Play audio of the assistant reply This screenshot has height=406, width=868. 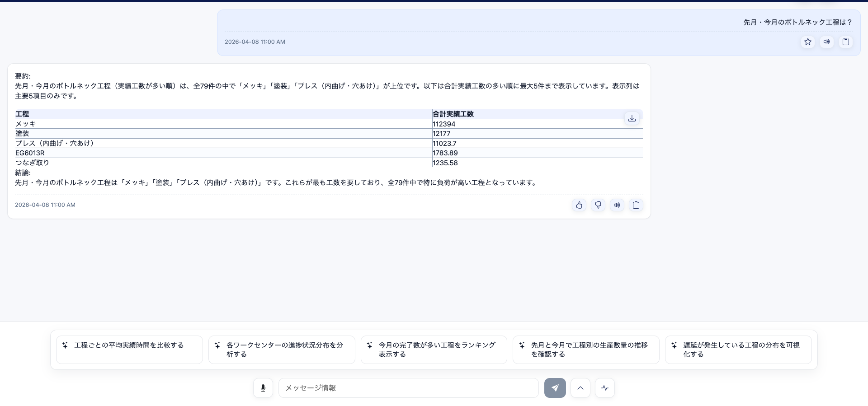pos(617,205)
